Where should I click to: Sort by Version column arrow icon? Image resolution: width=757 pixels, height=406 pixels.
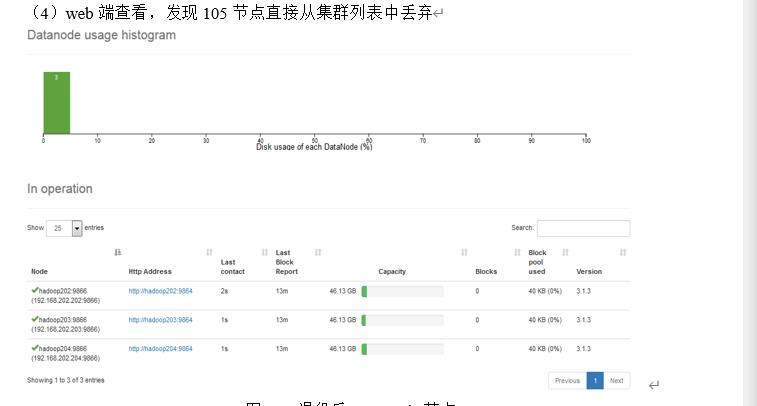(623, 251)
